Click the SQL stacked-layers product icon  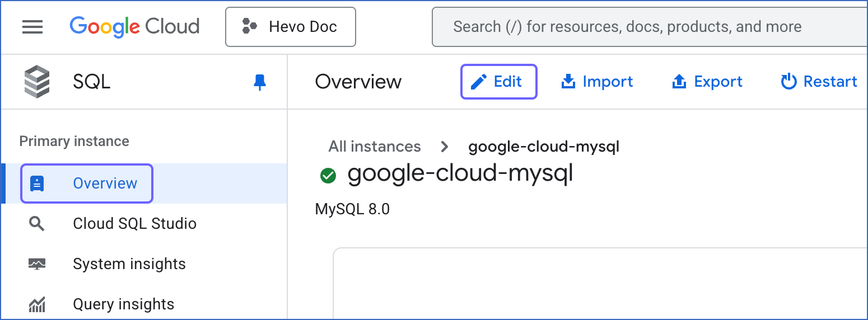pyautogui.click(x=37, y=82)
